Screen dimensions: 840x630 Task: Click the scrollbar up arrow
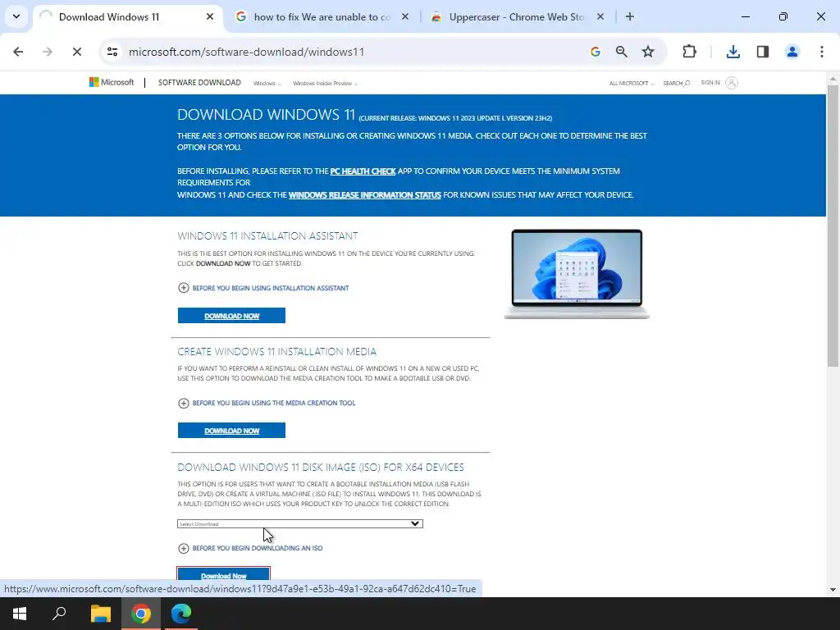(x=833, y=79)
